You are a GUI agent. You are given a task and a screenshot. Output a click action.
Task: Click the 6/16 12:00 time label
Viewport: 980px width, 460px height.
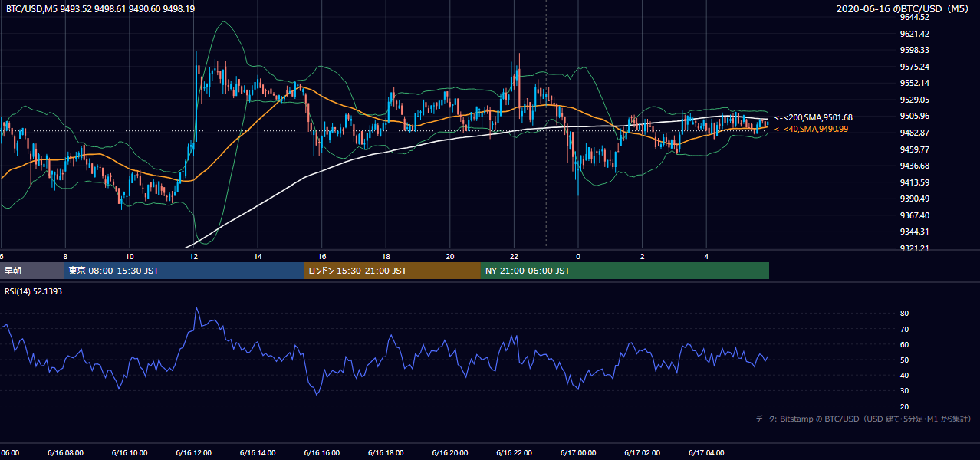coord(193,452)
